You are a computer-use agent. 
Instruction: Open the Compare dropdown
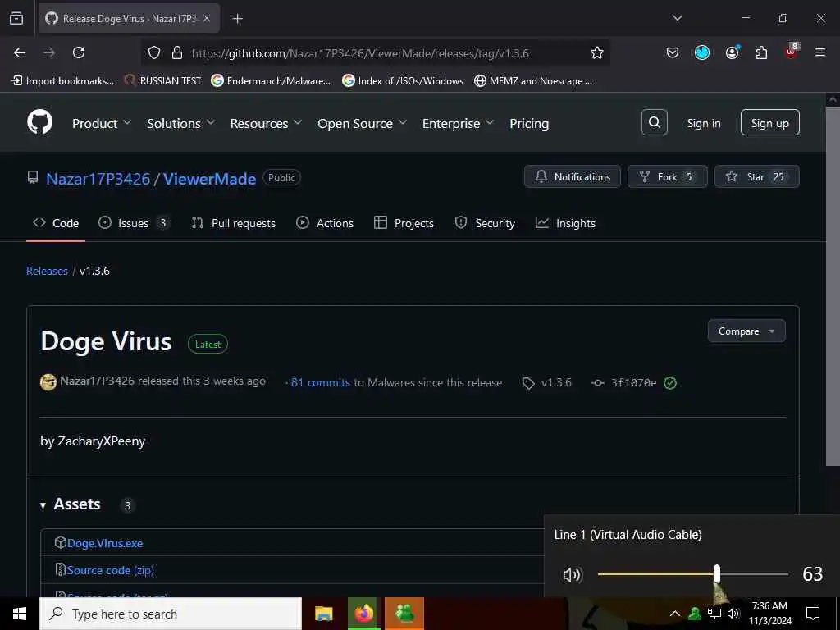pos(746,331)
